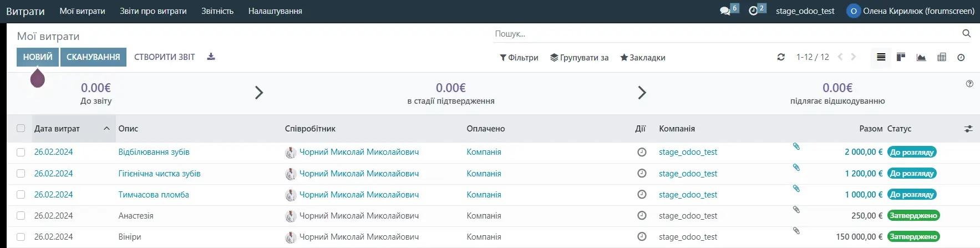Open the Закладки favorites dropdown
Image resolution: width=980 pixels, height=248 pixels.
[x=643, y=58]
